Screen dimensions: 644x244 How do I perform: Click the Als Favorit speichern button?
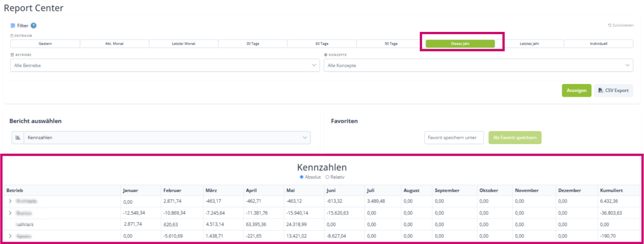[x=515, y=138]
